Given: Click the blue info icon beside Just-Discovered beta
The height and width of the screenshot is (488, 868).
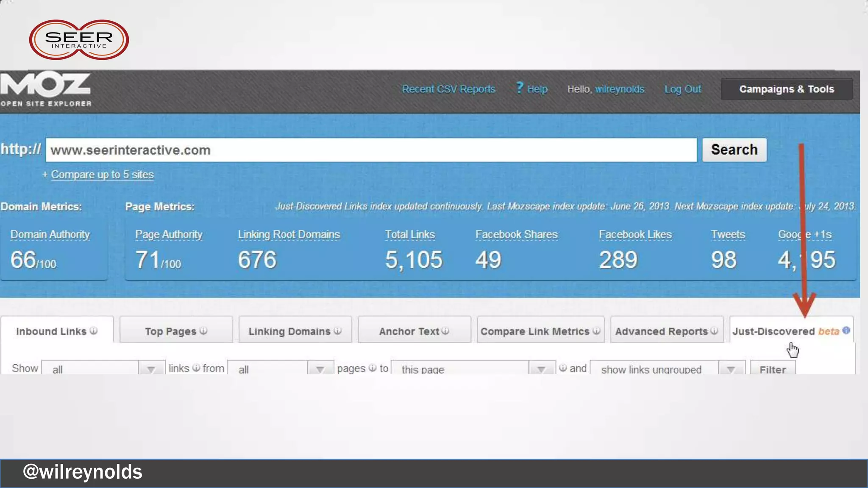Looking at the screenshot, I should click(846, 330).
